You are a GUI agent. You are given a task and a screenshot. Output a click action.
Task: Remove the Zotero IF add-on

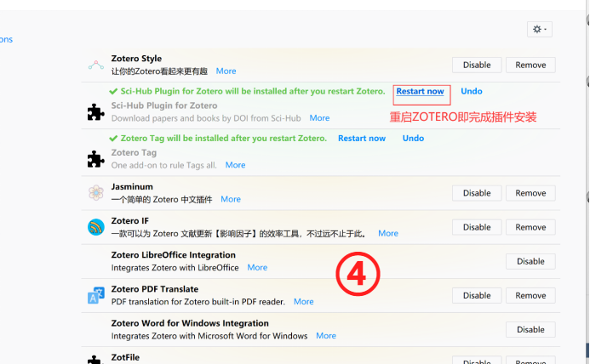(530, 228)
